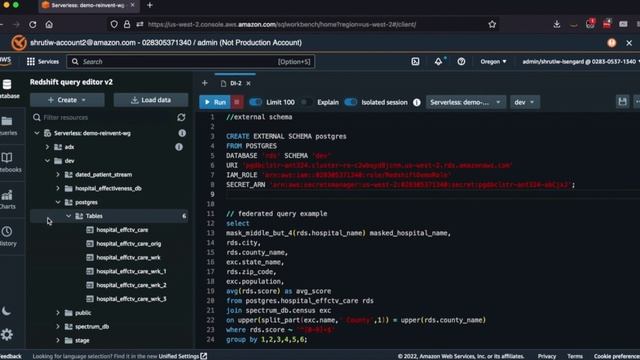Image resolution: width=640 pixels, height=360 pixels.
Task: Toggle the Isolated session switch
Action: pos(351,102)
